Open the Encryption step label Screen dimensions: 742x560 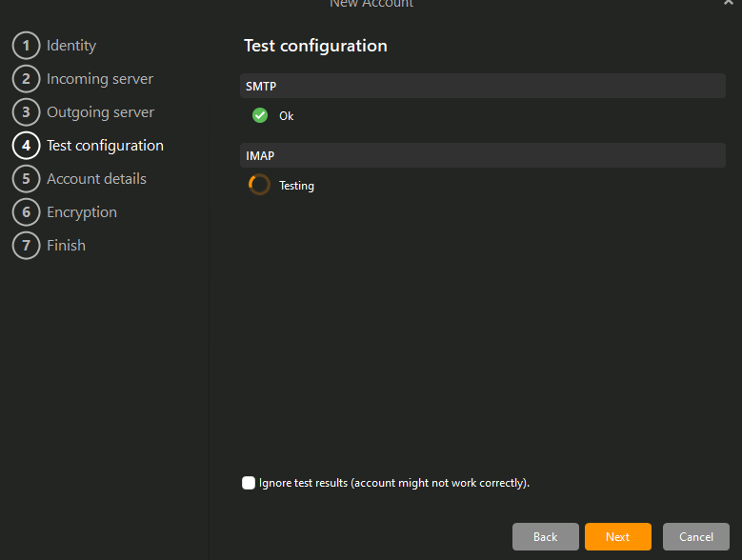82,212
